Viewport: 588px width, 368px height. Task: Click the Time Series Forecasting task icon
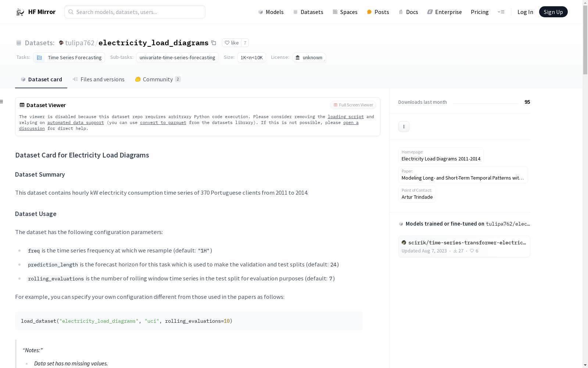(39, 57)
